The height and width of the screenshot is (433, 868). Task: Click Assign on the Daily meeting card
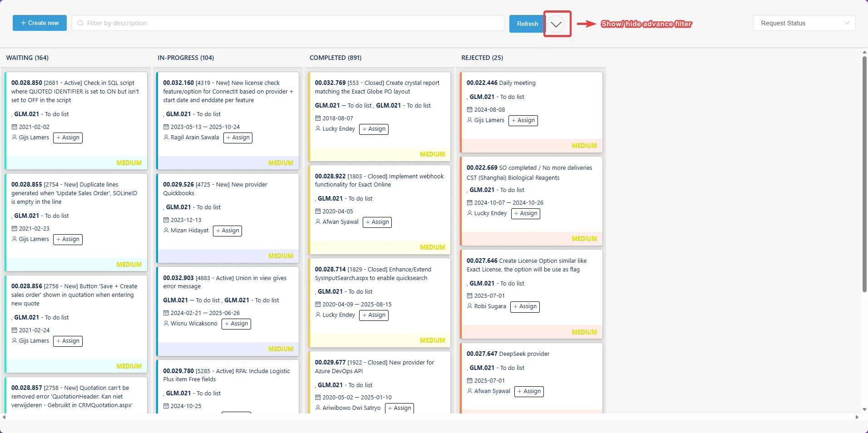[523, 120]
